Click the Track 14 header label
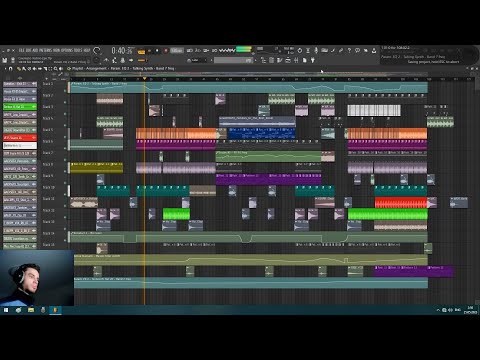The width and height of the screenshot is (480, 360). point(49,233)
